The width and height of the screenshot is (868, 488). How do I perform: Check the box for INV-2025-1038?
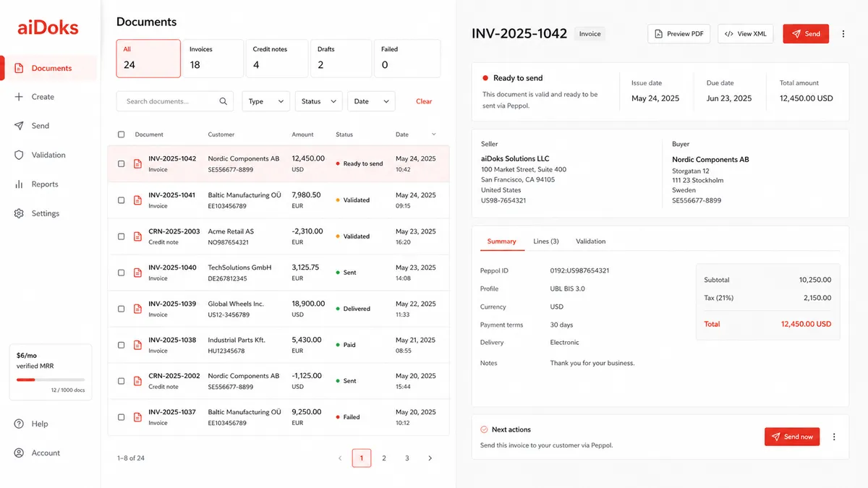coord(121,345)
